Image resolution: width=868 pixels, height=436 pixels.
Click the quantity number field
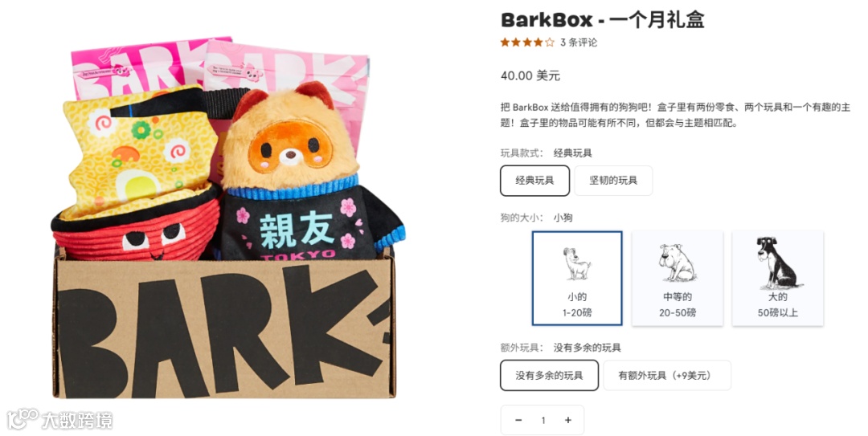click(x=543, y=420)
